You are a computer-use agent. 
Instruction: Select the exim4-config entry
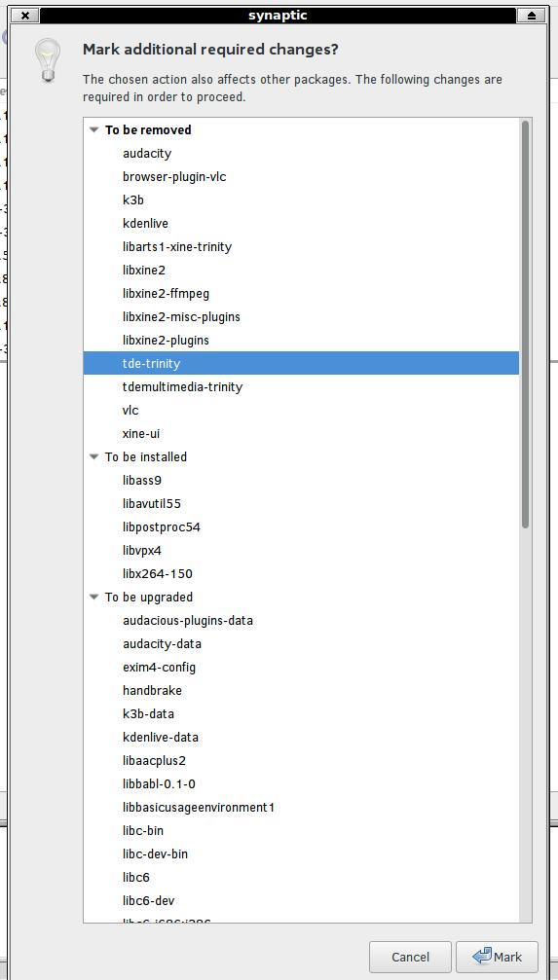(x=301, y=667)
